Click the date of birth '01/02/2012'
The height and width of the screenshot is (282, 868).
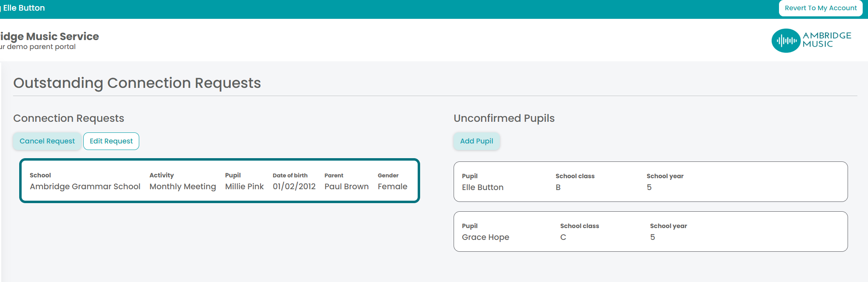[294, 186]
